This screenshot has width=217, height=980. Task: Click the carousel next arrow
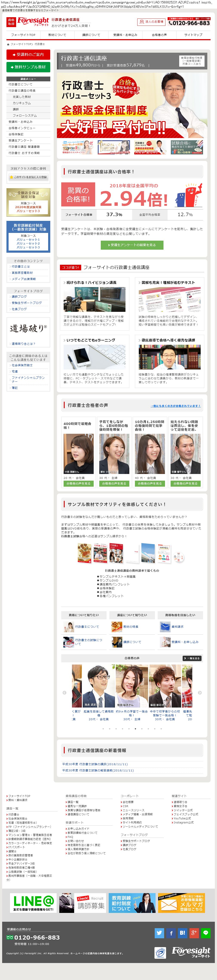200,692
